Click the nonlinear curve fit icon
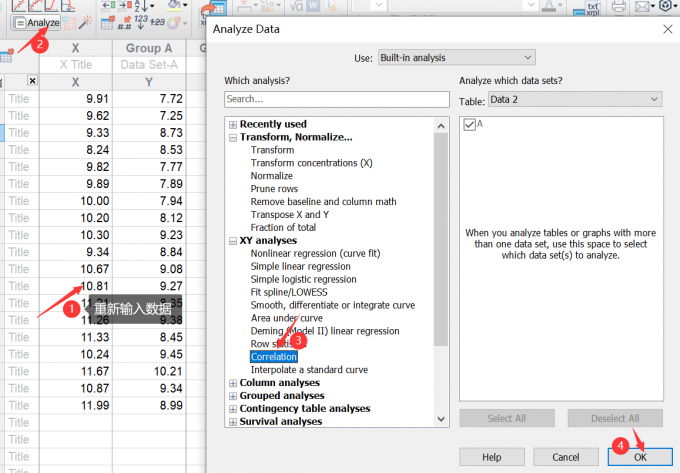This screenshot has height=473, width=680. pos(35,5)
